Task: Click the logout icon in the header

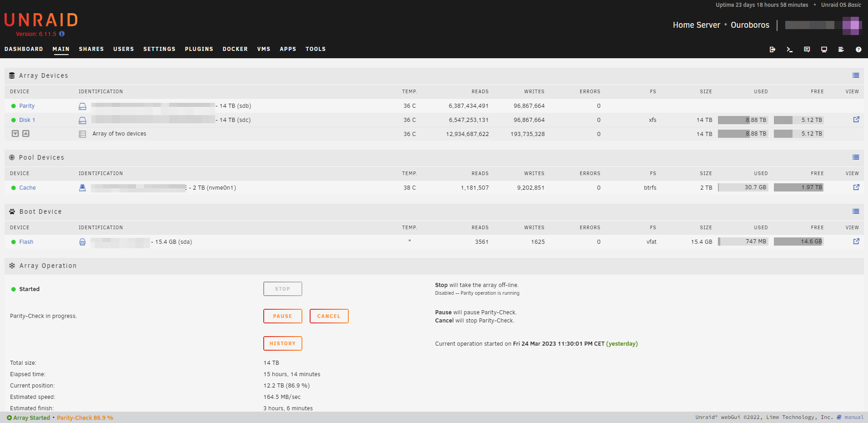Action: pyautogui.click(x=772, y=50)
